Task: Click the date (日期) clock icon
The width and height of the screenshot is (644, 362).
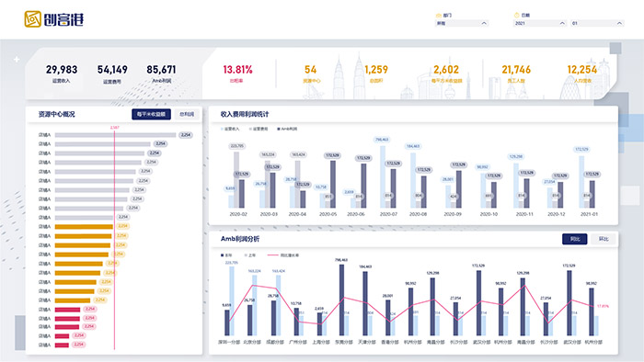Action: [517, 16]
